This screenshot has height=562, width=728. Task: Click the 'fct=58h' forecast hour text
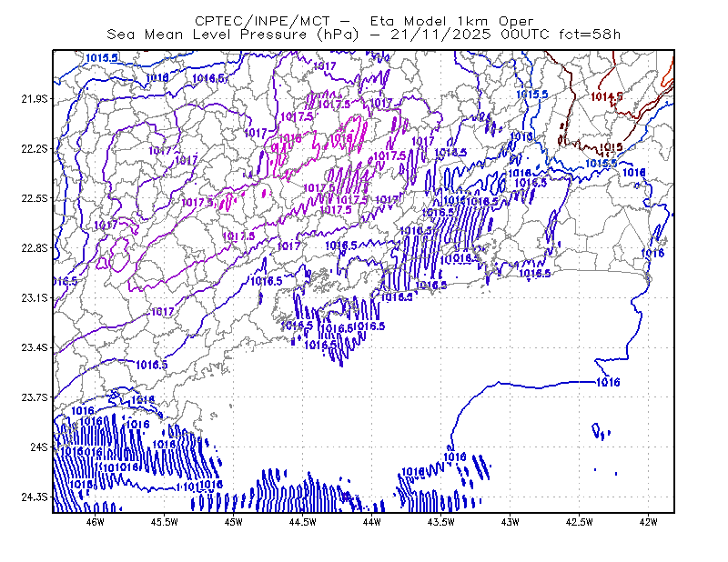pyautogui.click(x=590, y=35)
